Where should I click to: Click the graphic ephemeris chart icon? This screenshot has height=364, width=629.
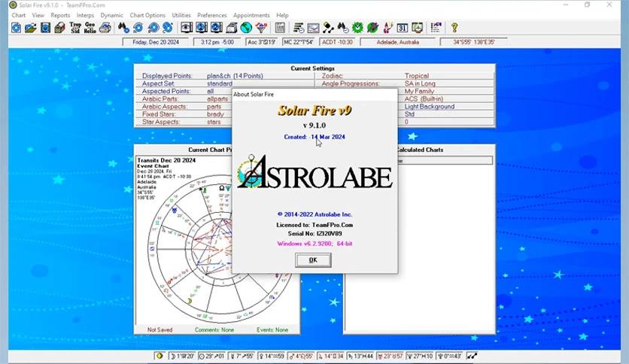pos(313,28)
